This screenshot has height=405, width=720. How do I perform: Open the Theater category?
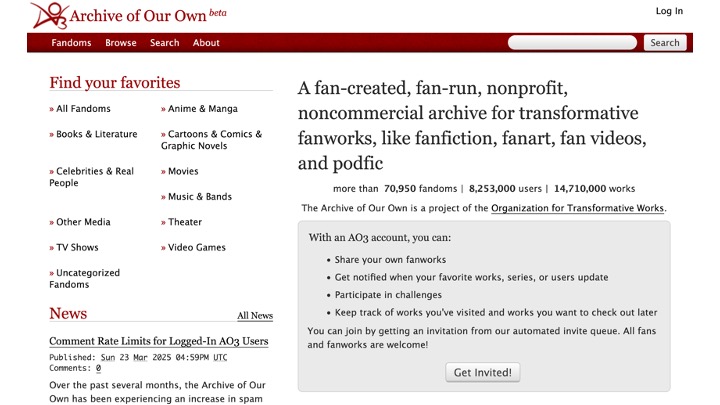tap(185, 222)
